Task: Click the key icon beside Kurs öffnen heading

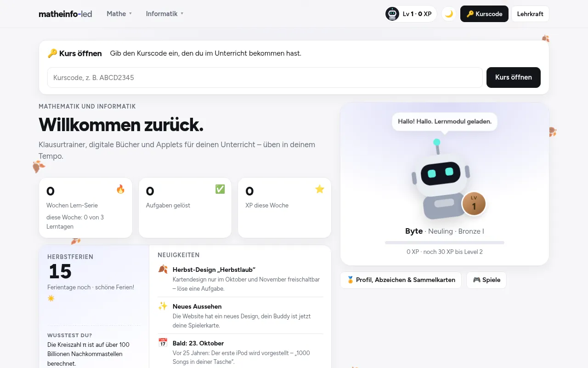Action: tap(52, 53)
